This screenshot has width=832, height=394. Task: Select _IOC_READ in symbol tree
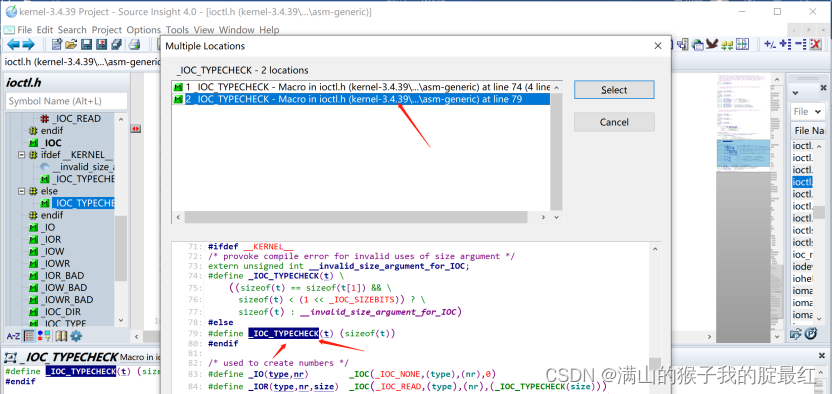[76, 119]
